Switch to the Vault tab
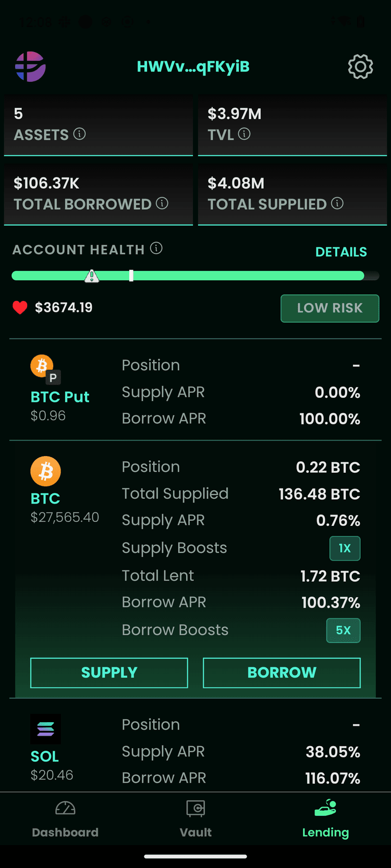The image size is (391, 868). tap(195, 819)
